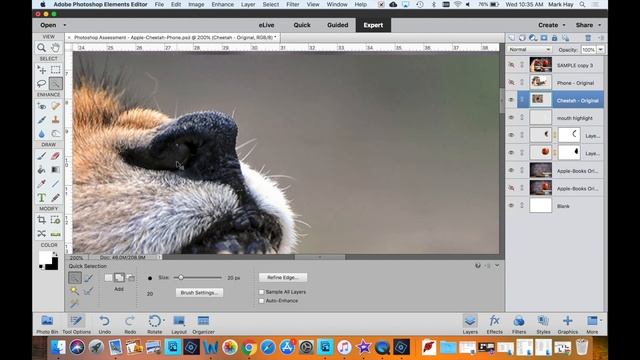
Task: Open the Organizer from bottom bar
Action: tap(203, 324)
